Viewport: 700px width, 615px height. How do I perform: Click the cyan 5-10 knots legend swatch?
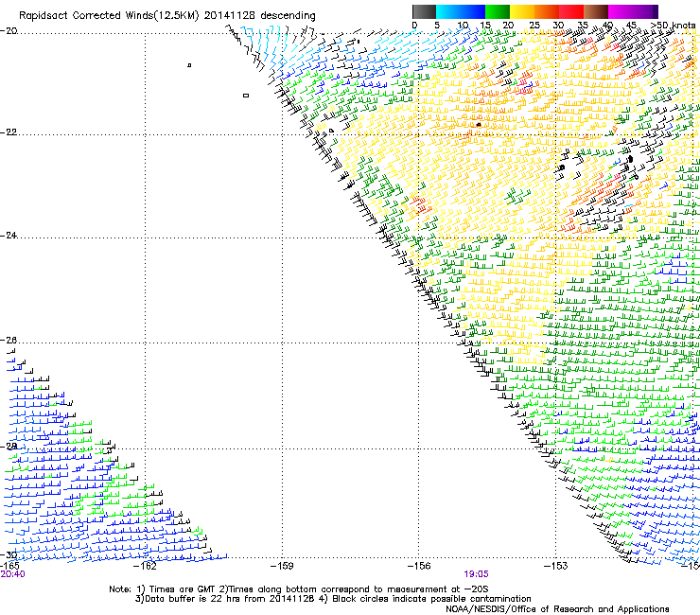448,11
